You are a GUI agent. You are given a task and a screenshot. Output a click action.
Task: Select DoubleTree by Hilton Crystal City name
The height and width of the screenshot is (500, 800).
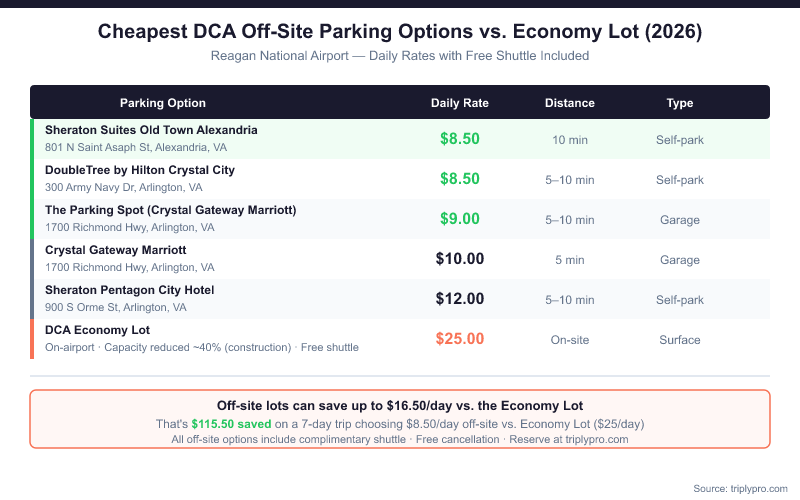(140, 170)
